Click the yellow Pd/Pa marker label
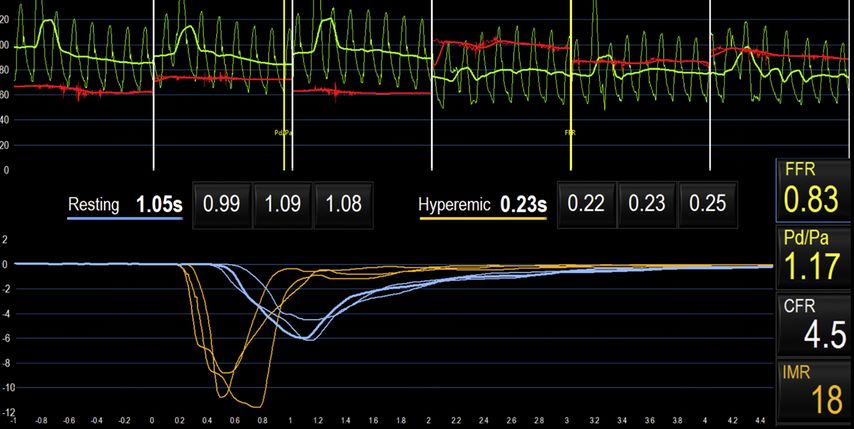The image size is (854, 429). (x=284, y=132)
